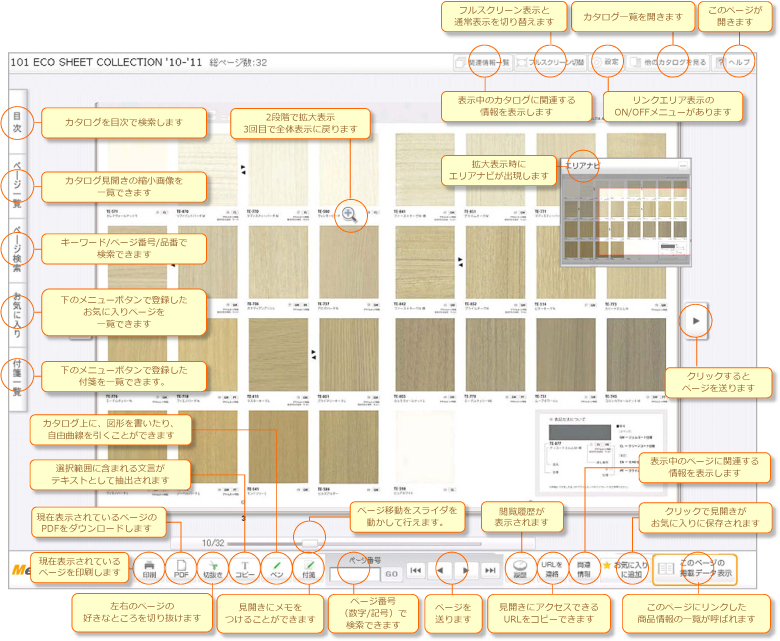Print the page with 印刷 icon
Viewport: 780px width, 641px height.
point(149,569)
